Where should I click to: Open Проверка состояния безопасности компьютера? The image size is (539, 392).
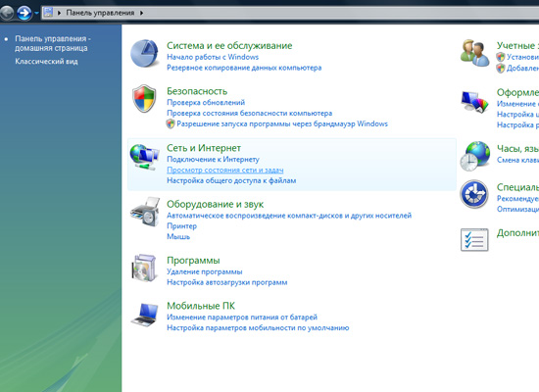pos(249,113)
